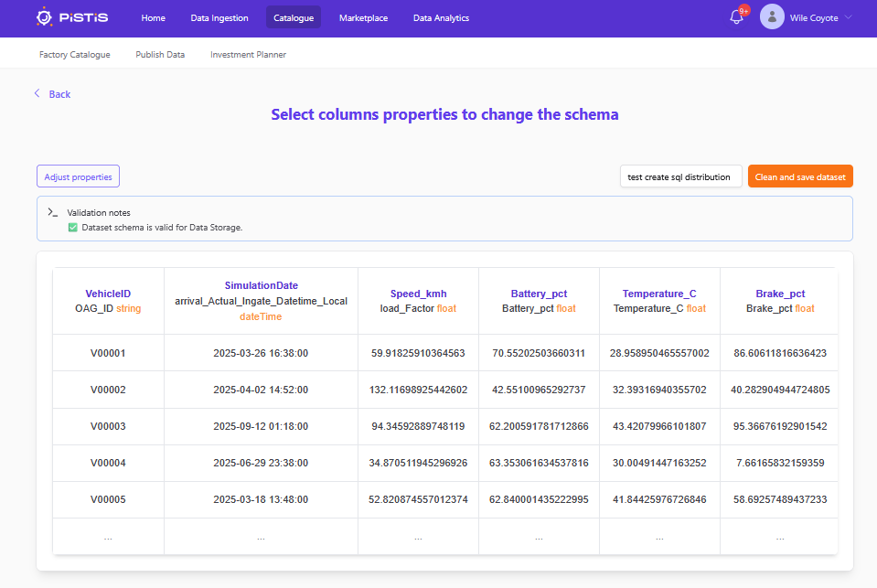Screen dimensions: 877x588
Task: Click cell V00003
Action: (108, 426)
